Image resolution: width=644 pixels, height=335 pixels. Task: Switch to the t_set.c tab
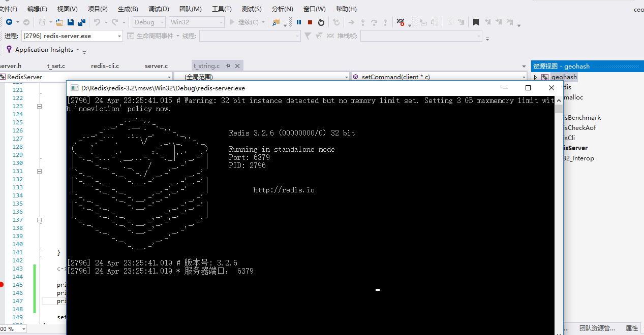coord(56,66)
